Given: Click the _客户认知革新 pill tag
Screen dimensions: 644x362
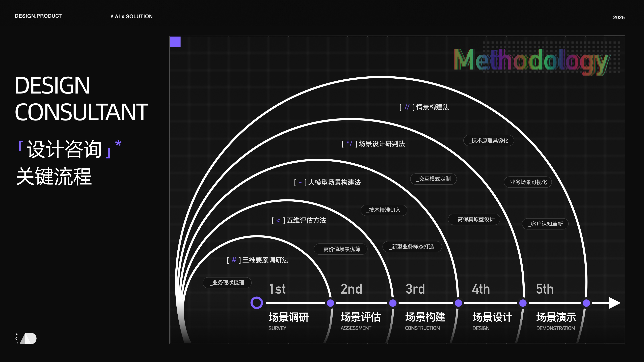Looking at the screenshot, I should coord(545,224).
